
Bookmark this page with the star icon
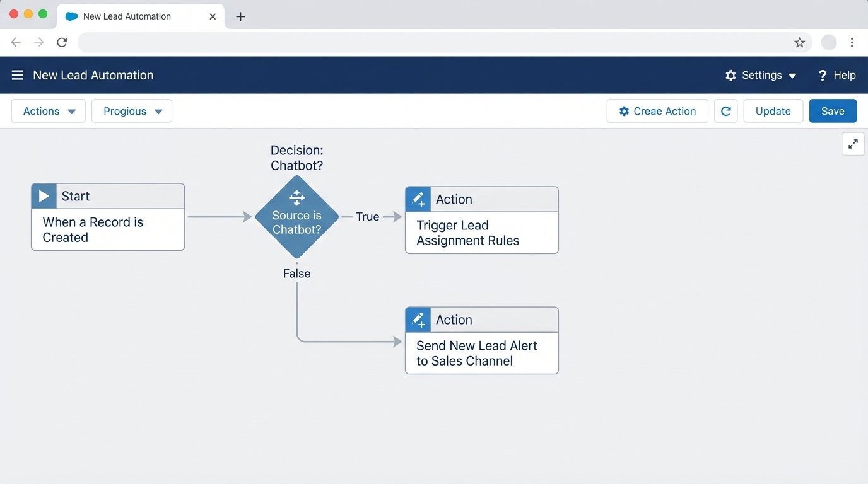point(799,42)
